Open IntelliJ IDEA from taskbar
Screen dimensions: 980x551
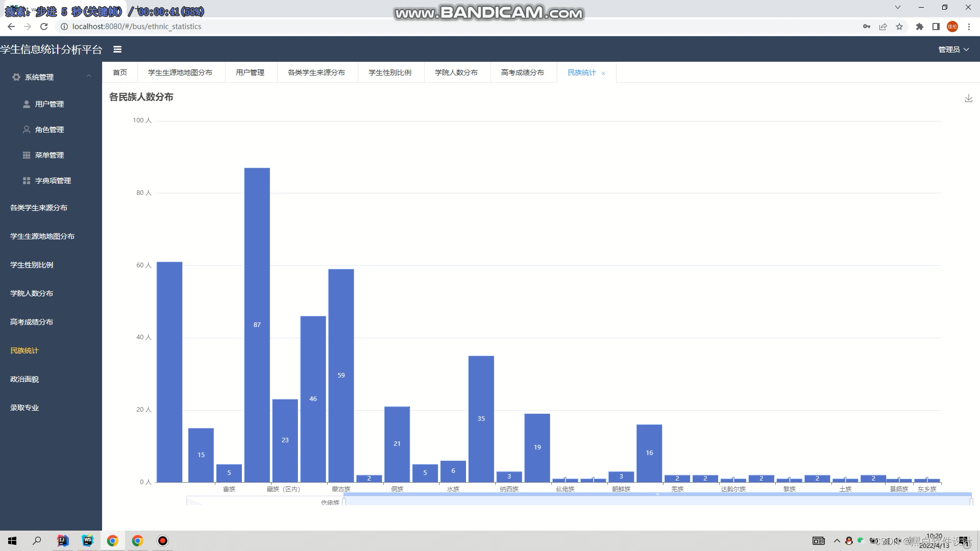coord(63,541)
